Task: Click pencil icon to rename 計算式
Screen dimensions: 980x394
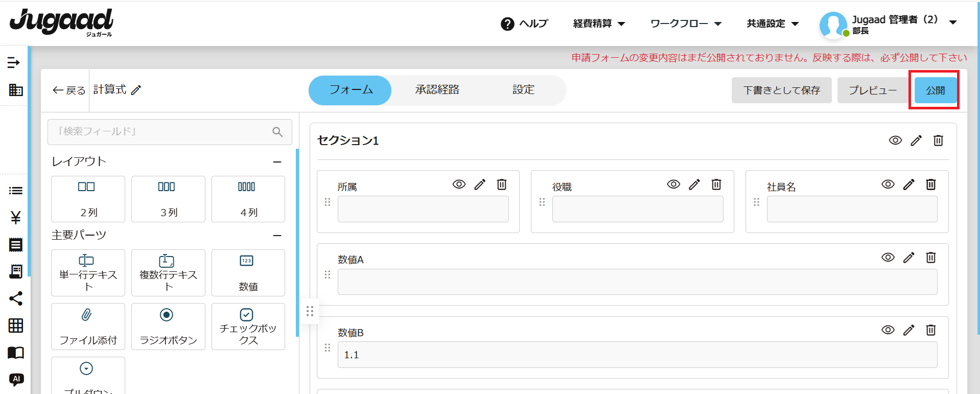Action: 136,90
